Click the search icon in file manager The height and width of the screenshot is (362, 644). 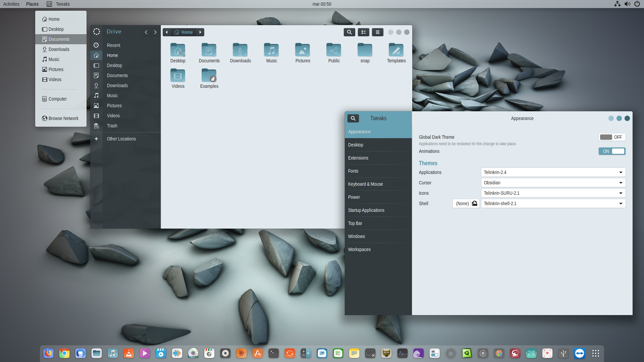pos(349,32)
